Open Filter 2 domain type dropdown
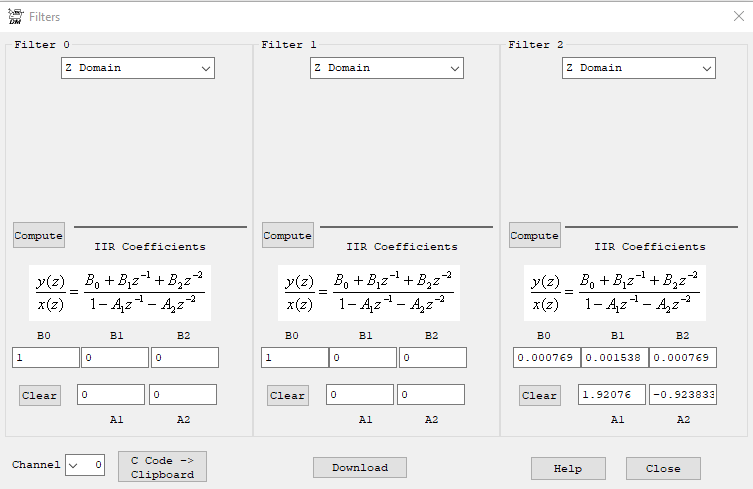The image size is (753, 489). [638, 68]
